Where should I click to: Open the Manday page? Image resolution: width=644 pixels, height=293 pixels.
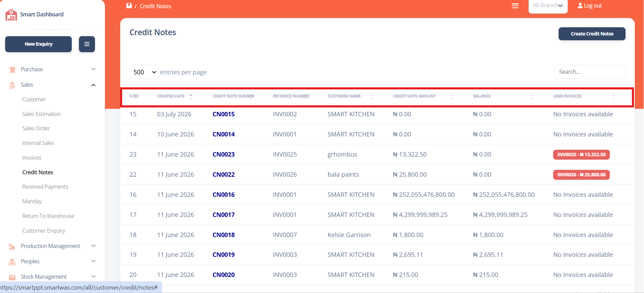pyautogui.click(x=32, y=201)
